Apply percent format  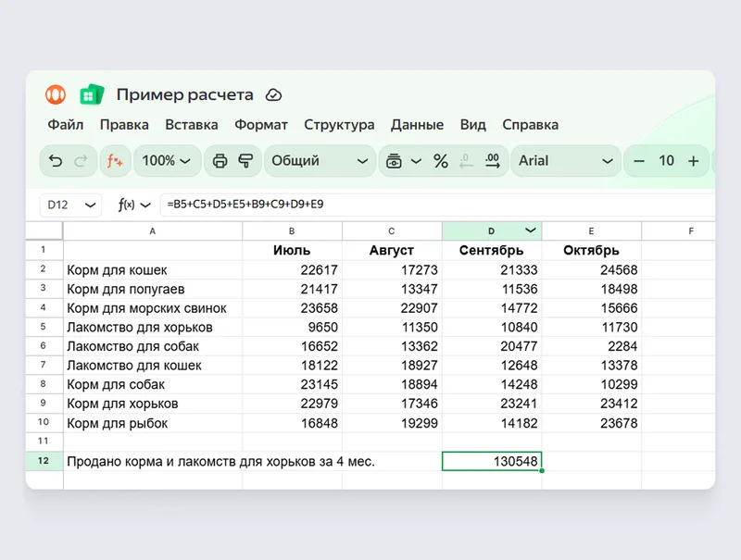pyautogui.click(x=441, y=161)
